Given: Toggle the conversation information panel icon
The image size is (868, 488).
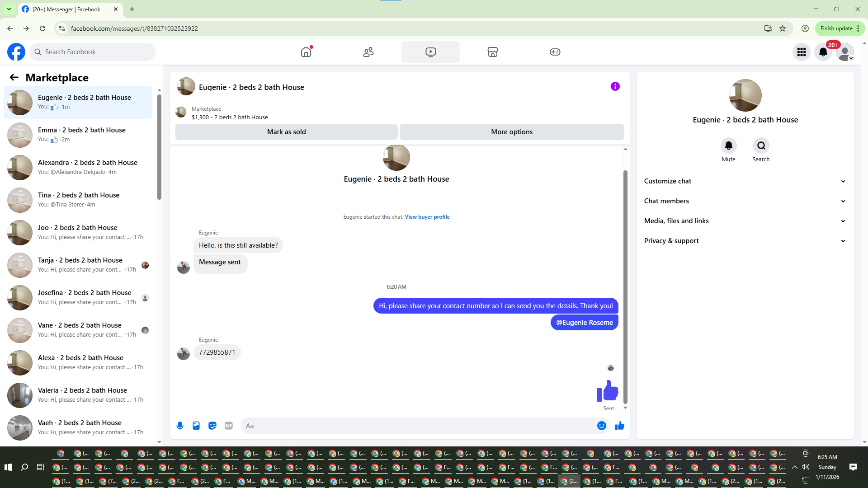Looking at the screenshot, I should 615,86.
